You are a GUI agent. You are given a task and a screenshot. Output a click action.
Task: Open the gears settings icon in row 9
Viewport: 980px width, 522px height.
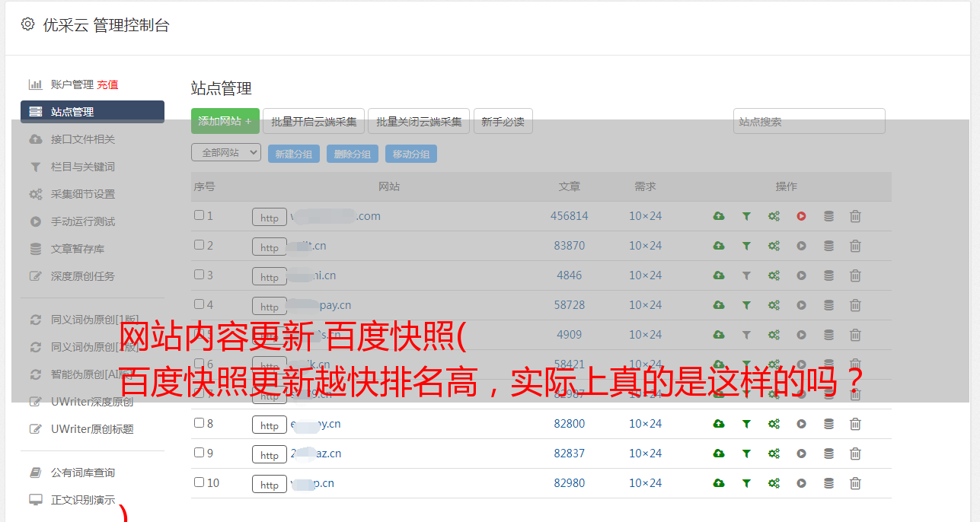pos(774,454)
